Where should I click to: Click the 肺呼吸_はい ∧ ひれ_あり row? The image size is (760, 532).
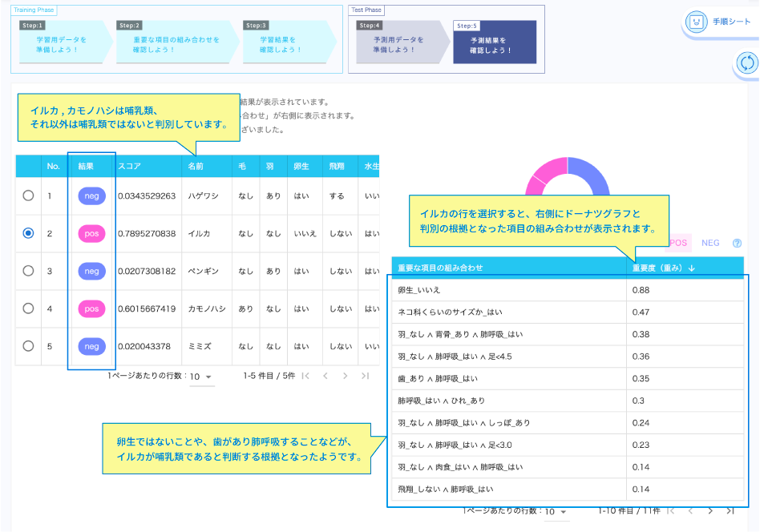pos(568,401)
